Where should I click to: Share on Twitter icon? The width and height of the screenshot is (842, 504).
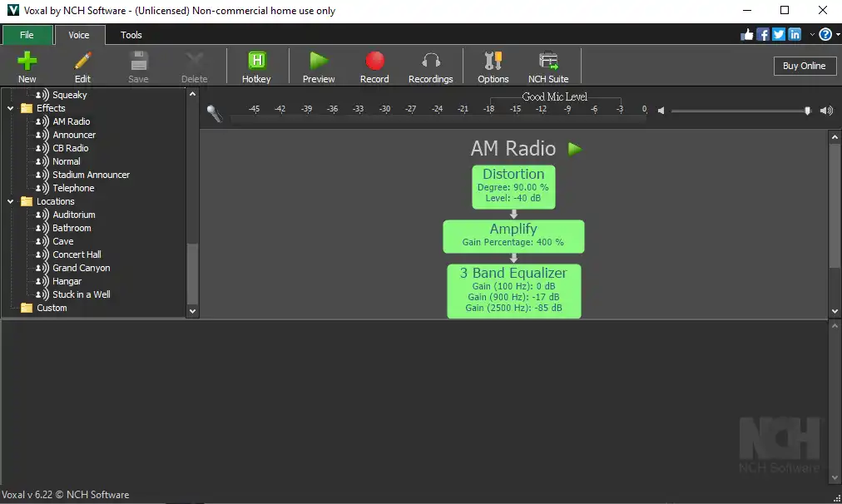[x=779, y=35]
